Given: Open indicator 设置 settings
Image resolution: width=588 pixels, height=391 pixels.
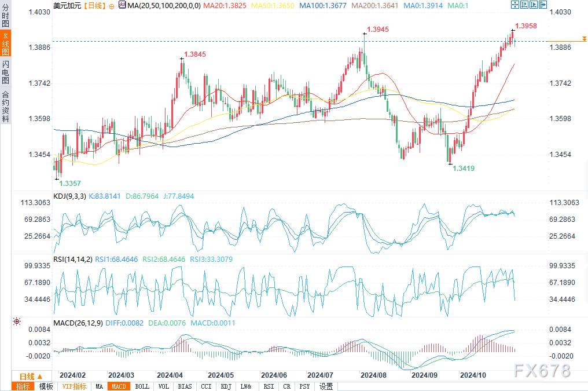Looking at the screenshot, I should pyautogui.click(x=326, y=386).
